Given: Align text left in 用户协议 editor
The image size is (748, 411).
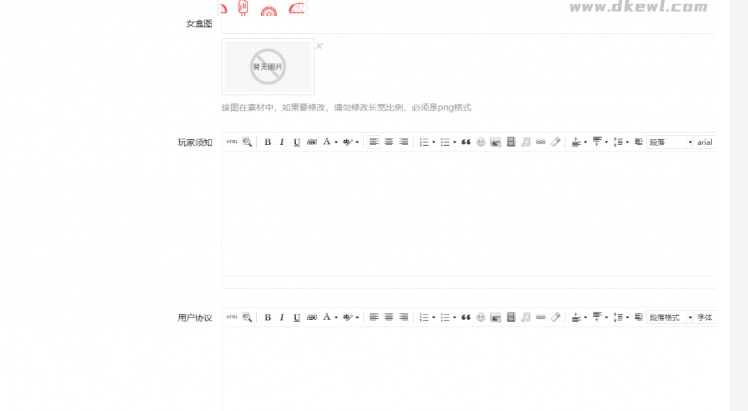Looking at the screenshot, I should (374, 317).
